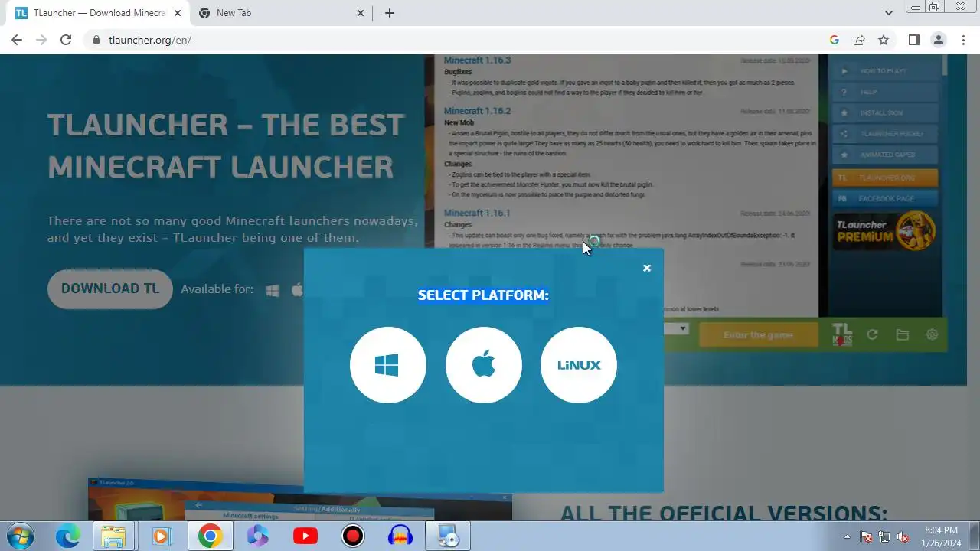This screenshot has height=551, width=980.
Task: Open the muted volume tray icon
Action: coord(903,536)
